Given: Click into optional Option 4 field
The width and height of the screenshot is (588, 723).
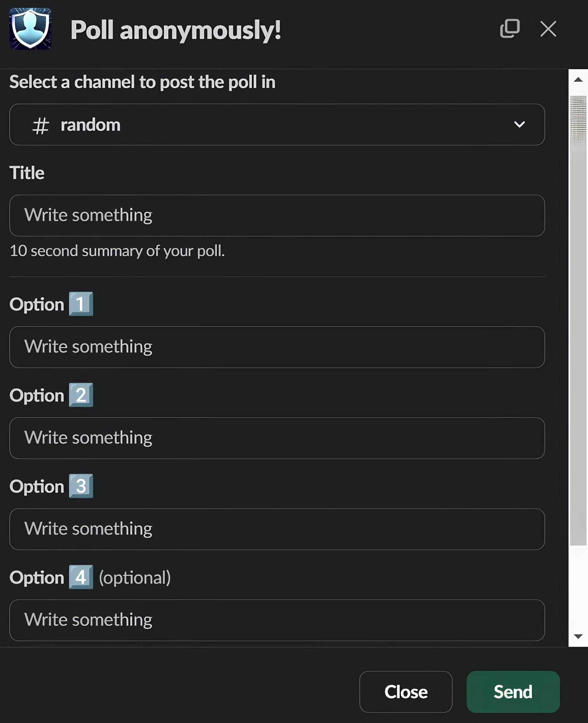Looking at the screenshot, I should (x=277, y=620).
